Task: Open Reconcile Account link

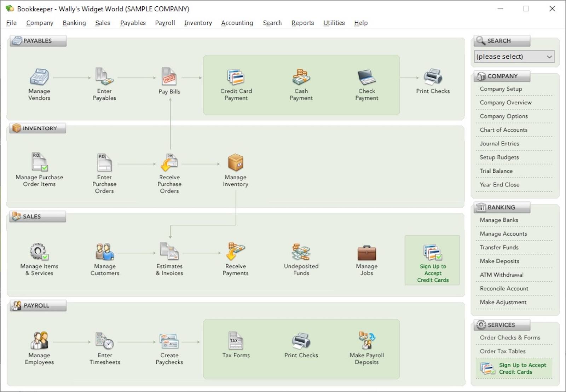Action: pos(504,288)
